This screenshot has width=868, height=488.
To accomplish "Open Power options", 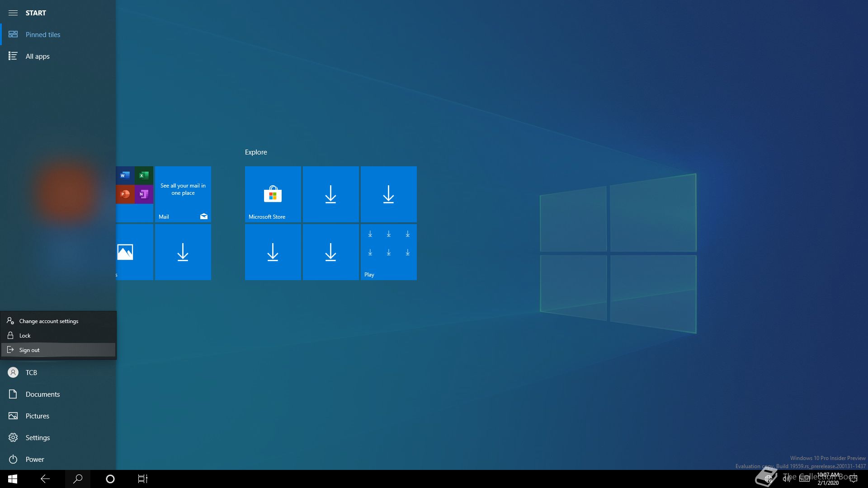I will coord(58,459).
